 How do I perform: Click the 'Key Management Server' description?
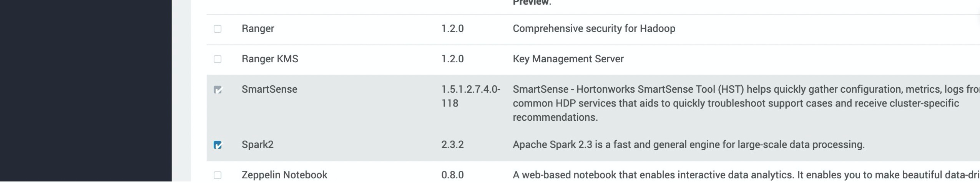(x=568, y=59)
